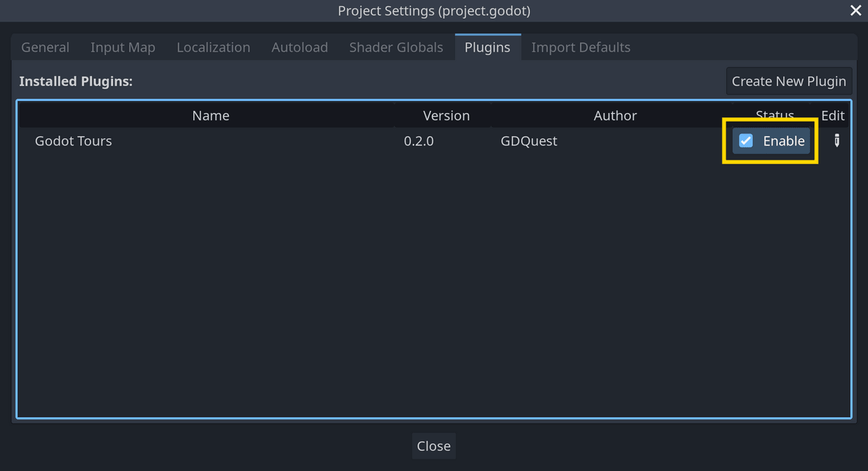Go to the Localization tab
Viewport: 868px width, 471px height.
[x=213, y=47]
